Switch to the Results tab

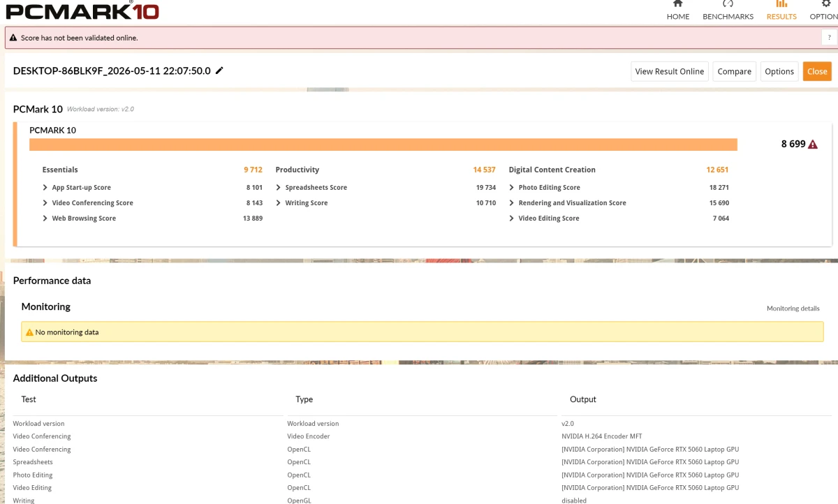pyautogui.click(x=781, y=10)
